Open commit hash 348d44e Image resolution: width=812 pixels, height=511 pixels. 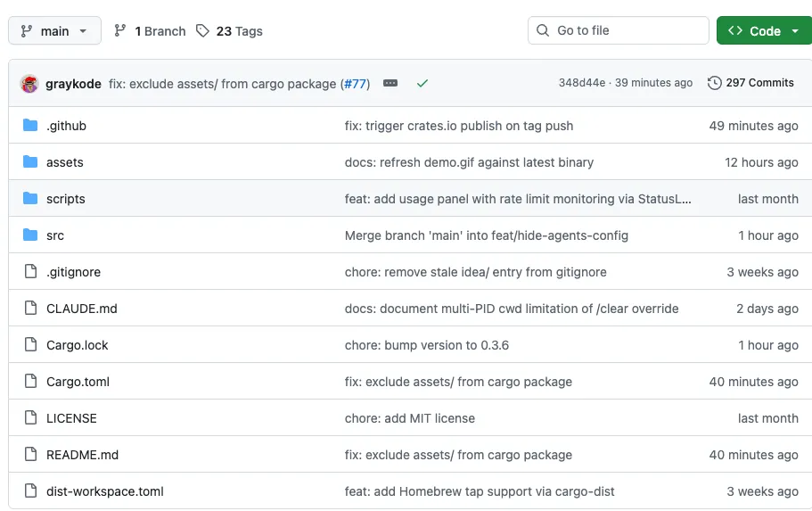tap(581, 83)
